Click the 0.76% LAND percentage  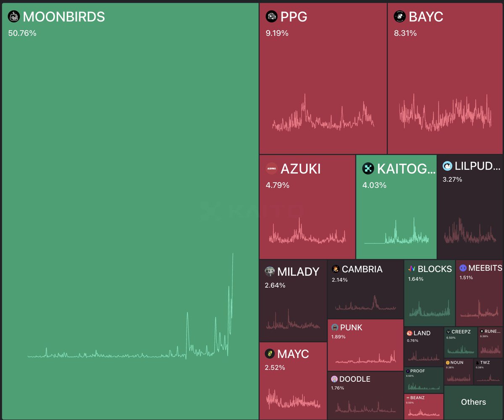tap(412, 341)
